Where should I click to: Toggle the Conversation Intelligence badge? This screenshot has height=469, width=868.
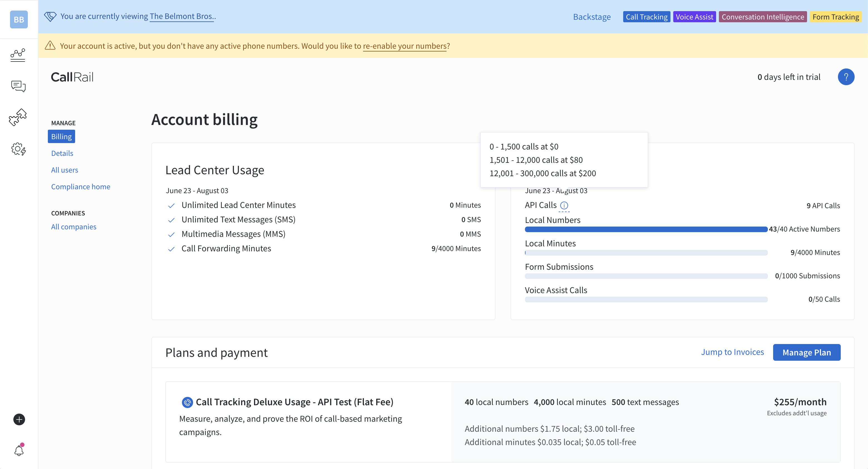(763, 16)
